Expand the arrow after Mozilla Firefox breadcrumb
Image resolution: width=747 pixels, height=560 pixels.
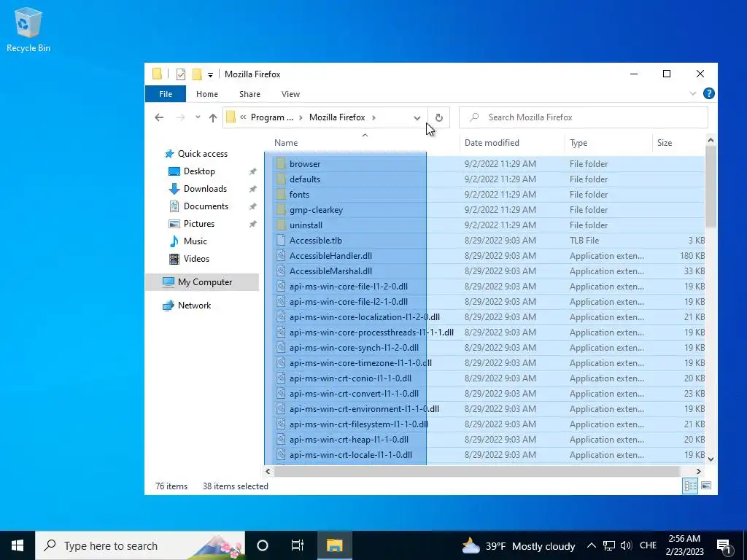click(374, 117)
